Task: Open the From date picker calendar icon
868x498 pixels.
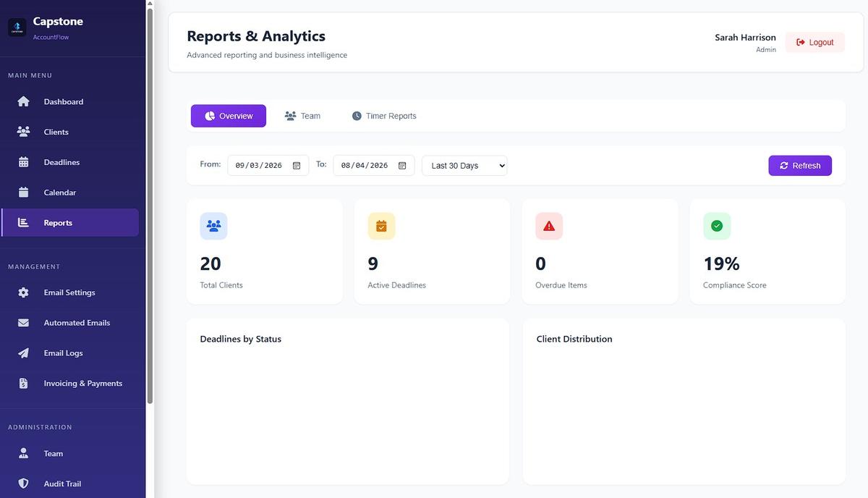Action: pos(296,165)
